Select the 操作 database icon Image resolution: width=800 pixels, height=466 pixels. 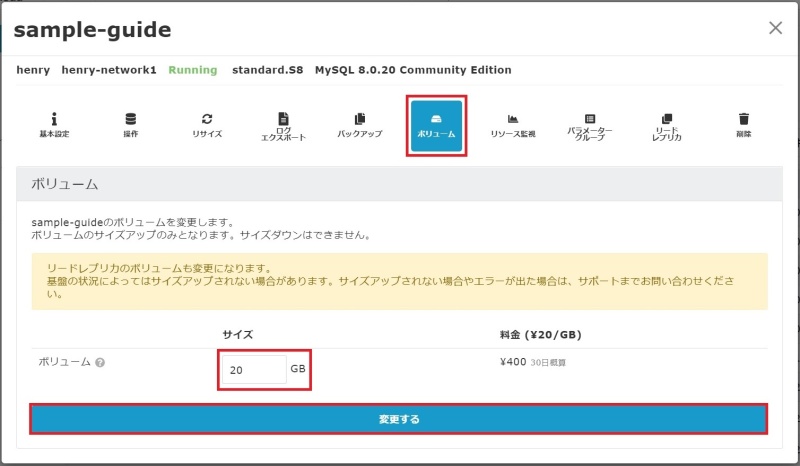pyautogui.click(x=130, y=124)
